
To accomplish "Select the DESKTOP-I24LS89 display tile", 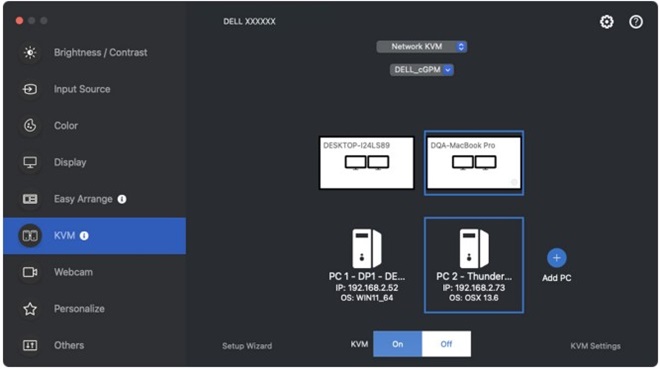I will point(367,163).
